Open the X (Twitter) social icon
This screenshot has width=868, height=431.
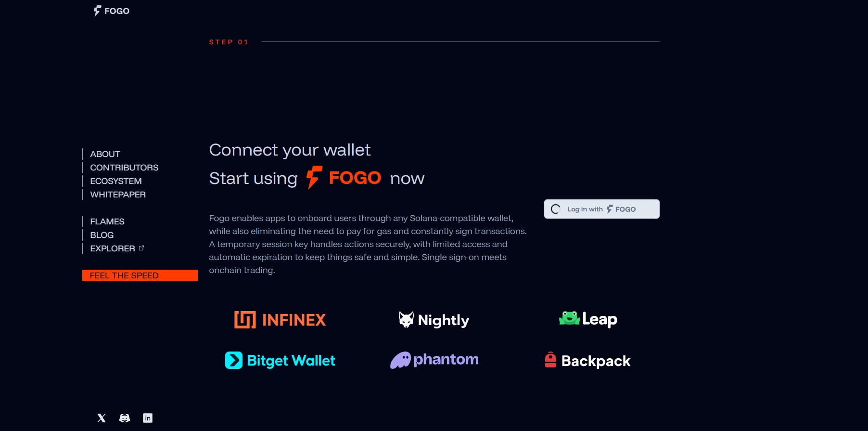tap(102, 418)
